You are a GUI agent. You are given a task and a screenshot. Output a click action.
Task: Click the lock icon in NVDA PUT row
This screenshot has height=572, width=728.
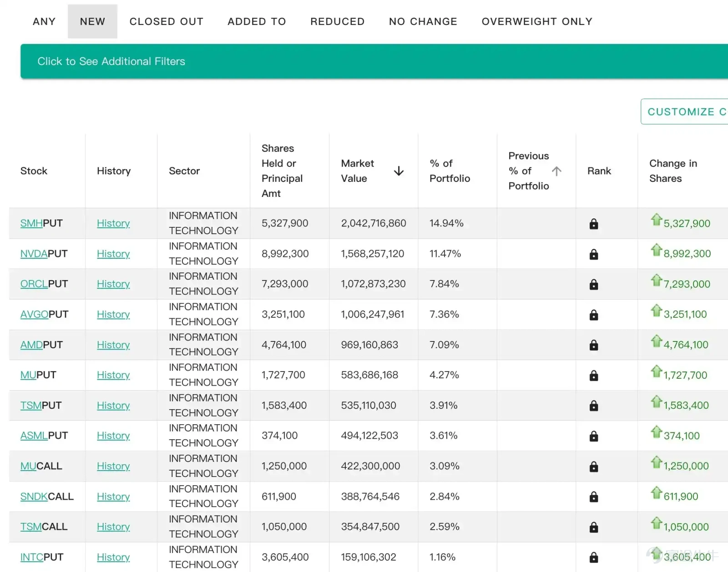point(593,254)
